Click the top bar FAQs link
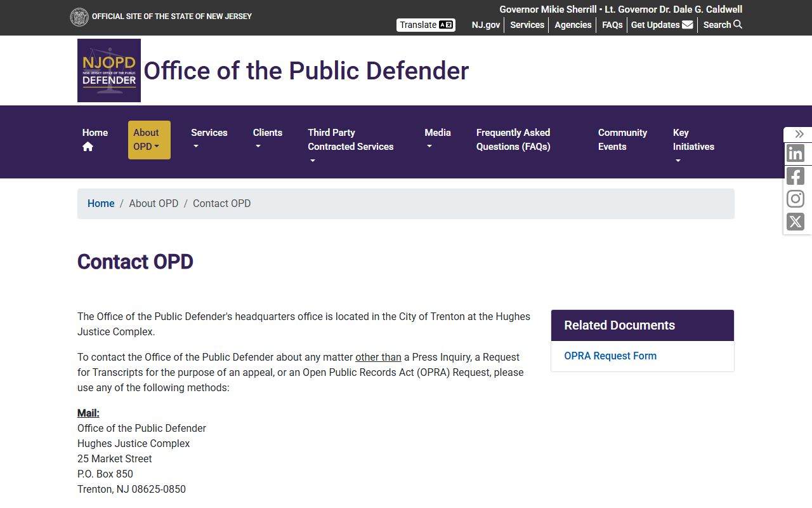Image resolution: width=812 pixels, height=508 pixels. point(612,25)
